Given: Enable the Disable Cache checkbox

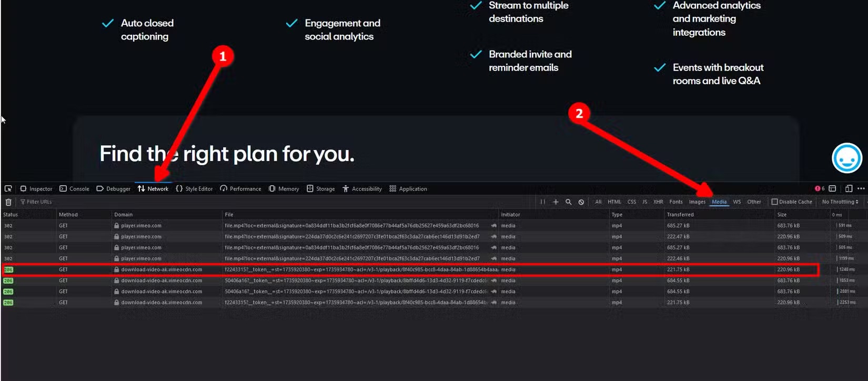Looking at the screenshot, I should tap(774, 202).
